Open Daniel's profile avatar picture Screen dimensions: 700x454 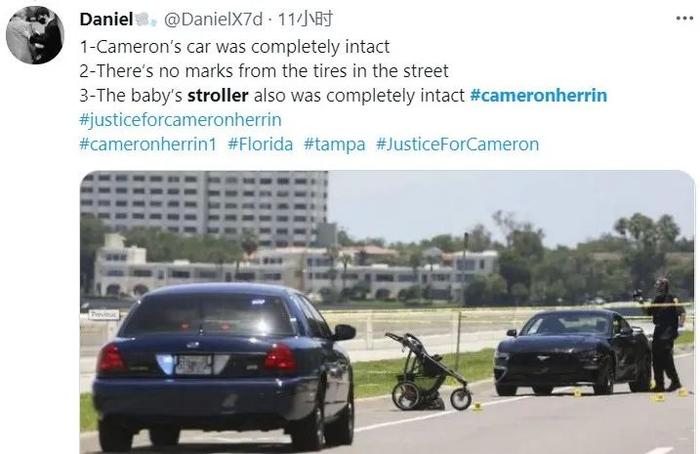35,35
